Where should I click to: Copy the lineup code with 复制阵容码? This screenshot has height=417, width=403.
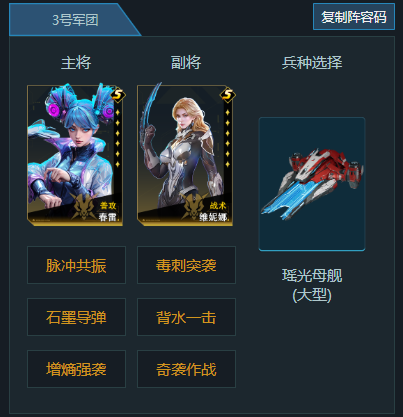[354, 17]
